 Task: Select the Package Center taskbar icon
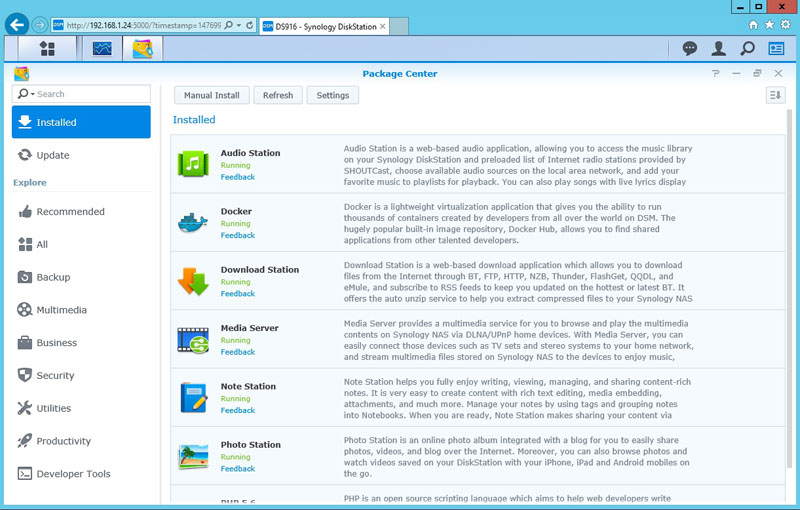[142, 49]
